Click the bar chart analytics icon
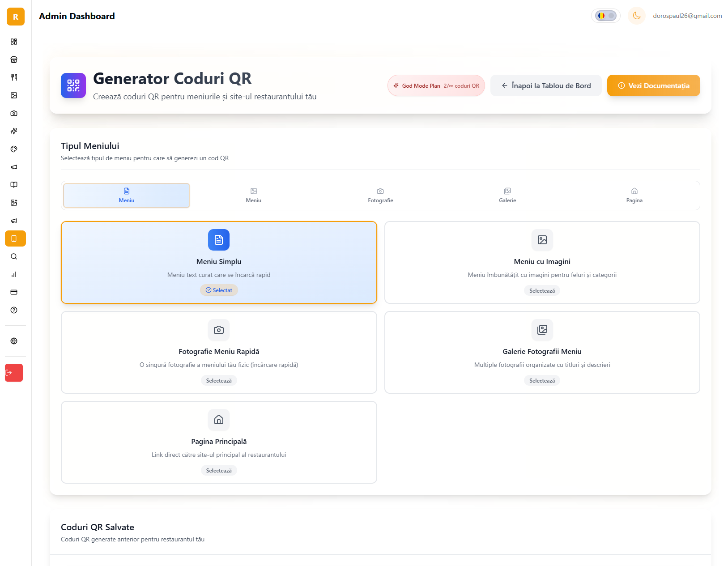Viewport: 728px width, 566px height. pos(14,274)
